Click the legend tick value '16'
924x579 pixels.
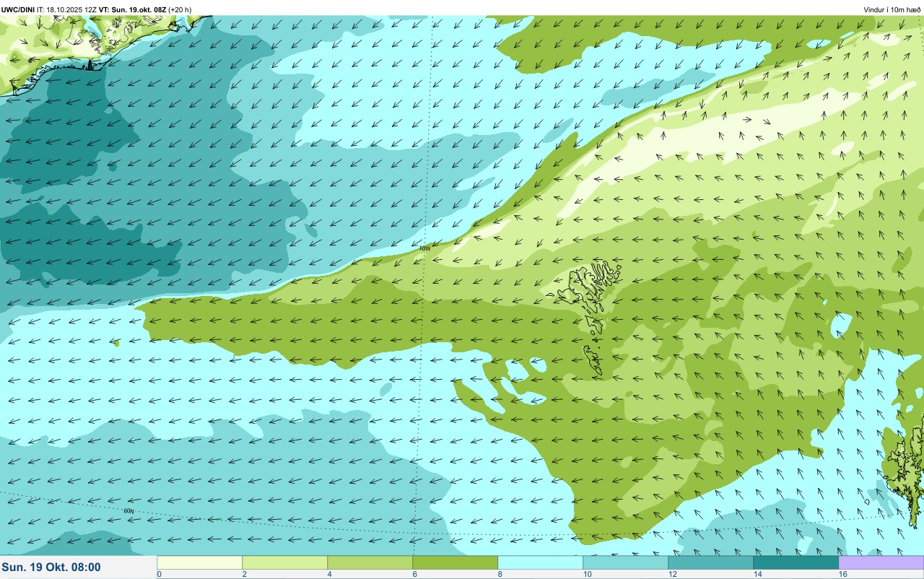point(843,574)
